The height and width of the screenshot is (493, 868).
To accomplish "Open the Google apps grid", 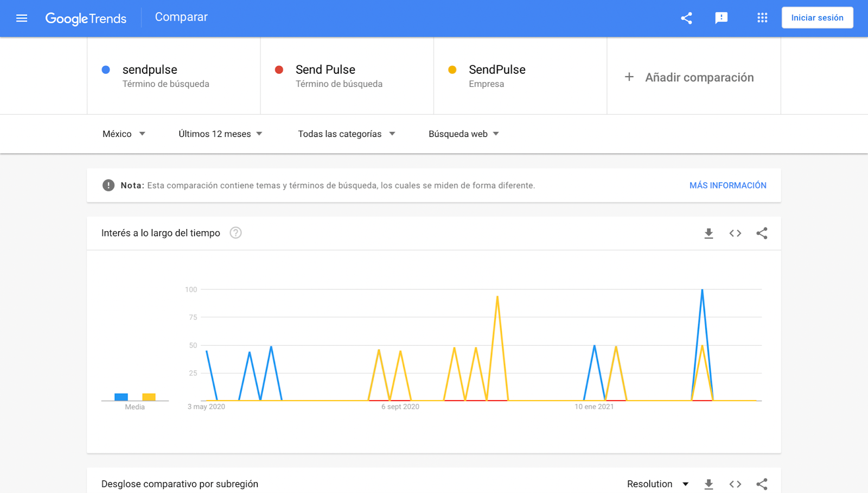I will [x=762, y=18].
